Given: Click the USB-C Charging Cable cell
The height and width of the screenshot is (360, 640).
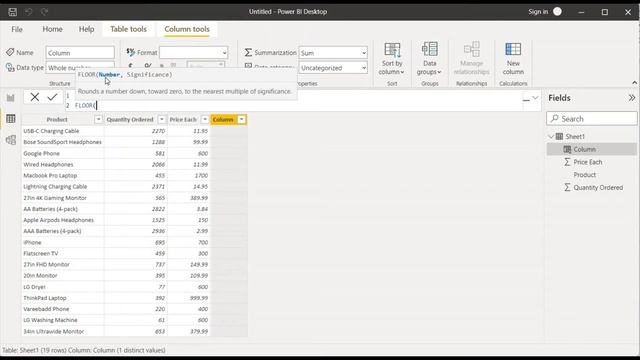Looking at the screenshot, I should pyautogui.click(x=63, y=131).
